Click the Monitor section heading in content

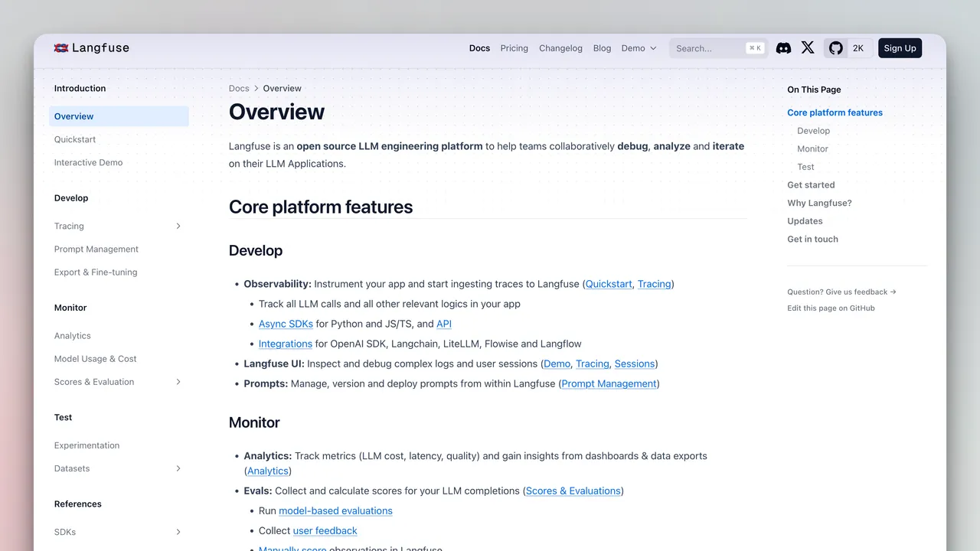[x=254, y=422]
